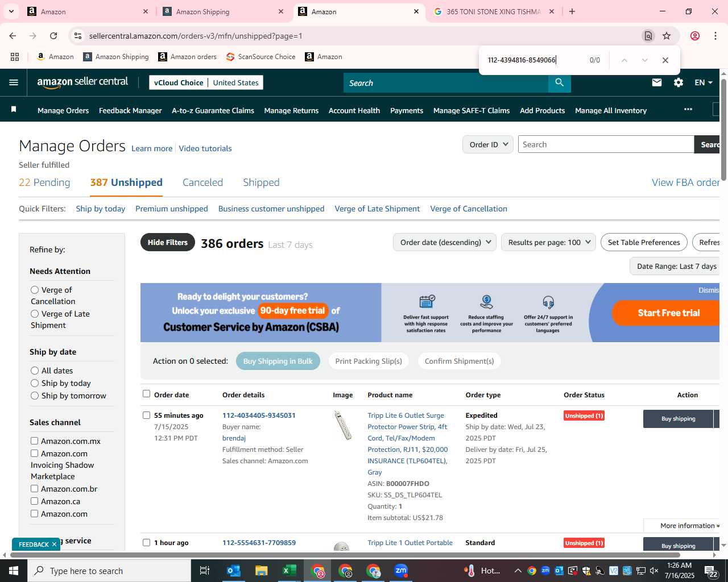
Task: Expand More information for first order
Action: (x=689, y=526)
